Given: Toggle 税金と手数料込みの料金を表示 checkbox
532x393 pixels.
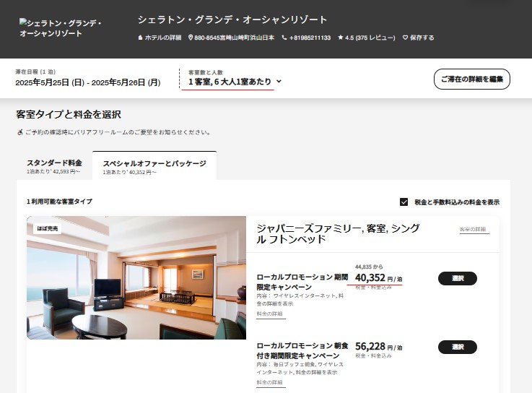Looking at the screenshot, I should pos(404,202).
